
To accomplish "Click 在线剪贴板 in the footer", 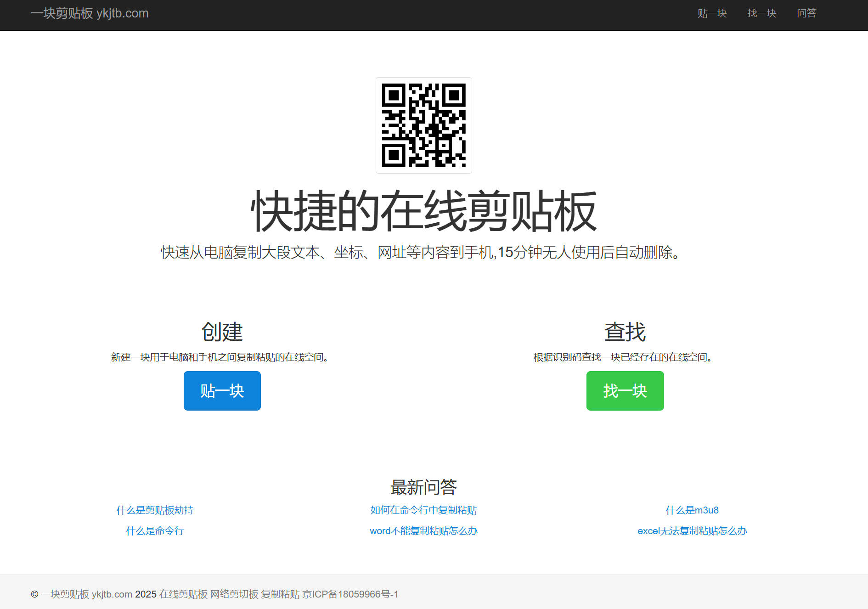I will tap(183, 594).
